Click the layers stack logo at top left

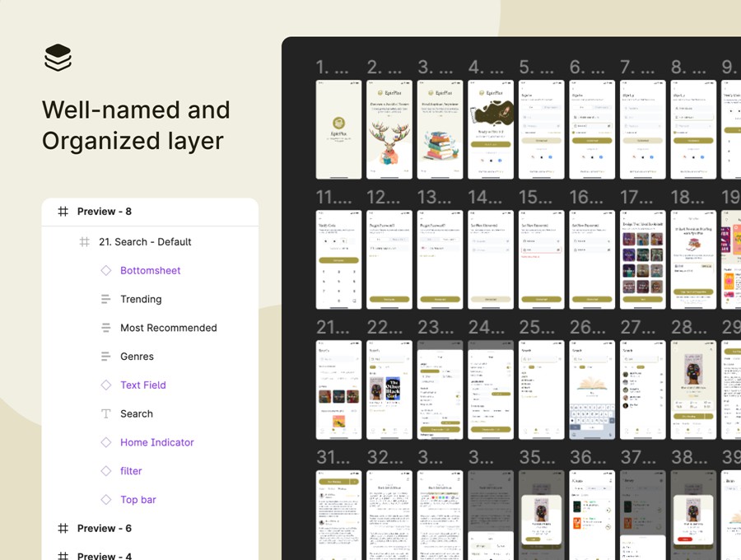coord(58,56)
